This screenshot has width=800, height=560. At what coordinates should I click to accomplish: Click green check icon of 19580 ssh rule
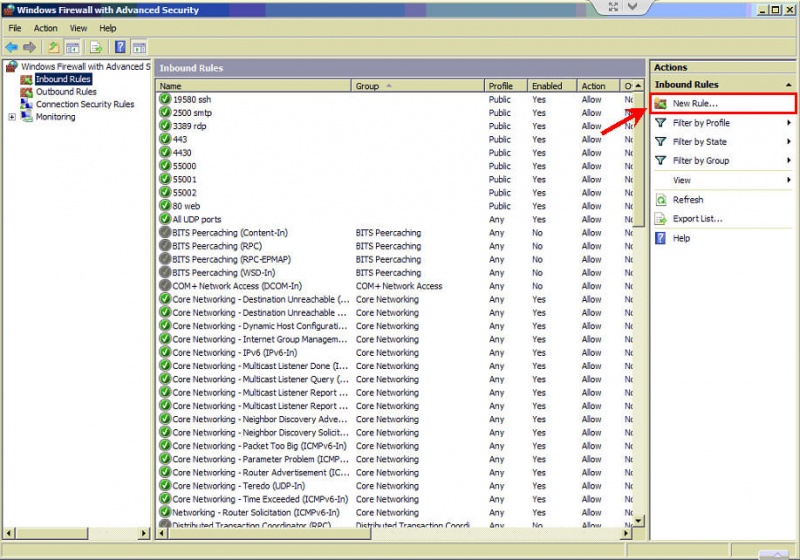pyautogui.click(x=165, y=99)
